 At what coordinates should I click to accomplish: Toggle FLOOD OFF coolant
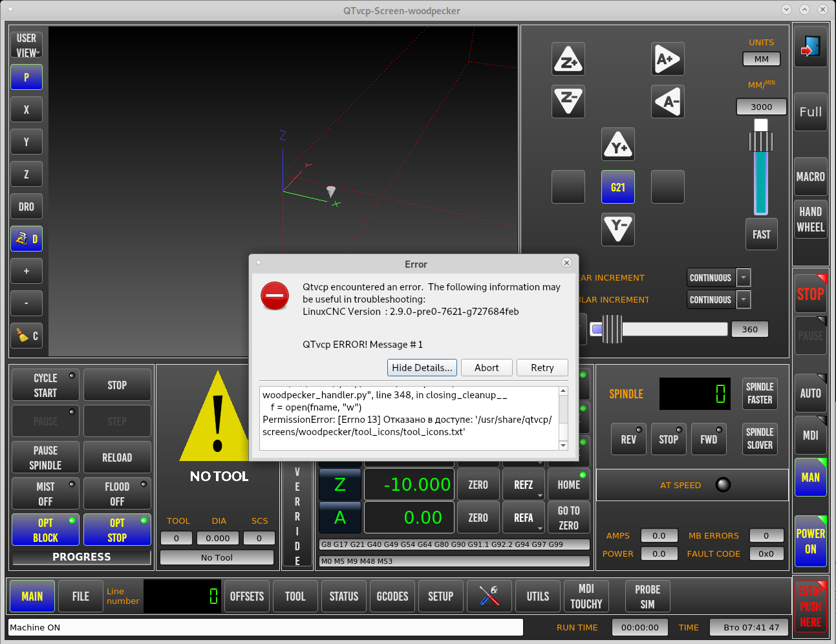(x=117, y=494)
